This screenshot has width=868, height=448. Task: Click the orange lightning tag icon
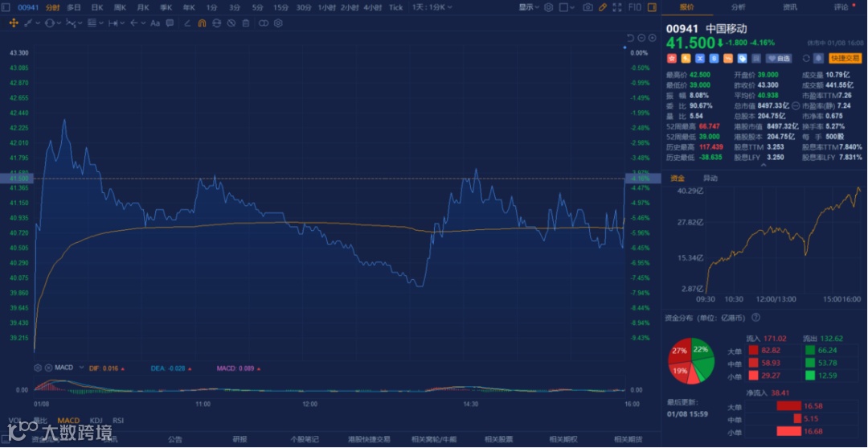(686, 58)
